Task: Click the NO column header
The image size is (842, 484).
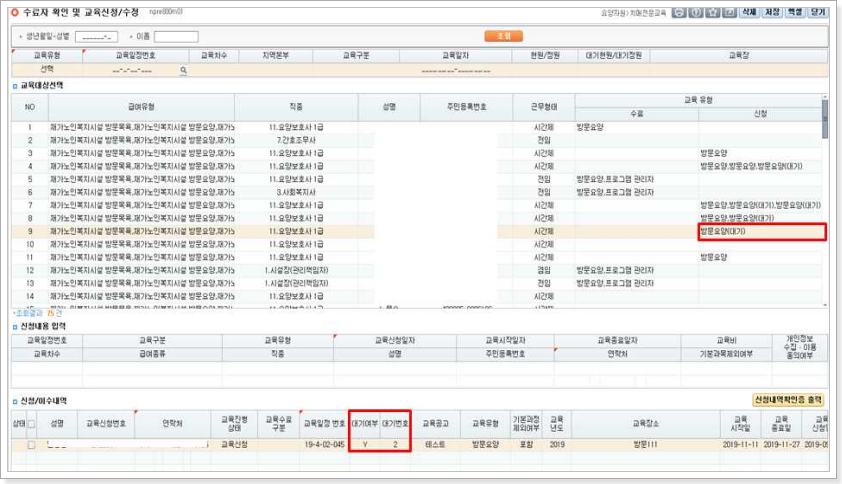Action: pos(30,107)
